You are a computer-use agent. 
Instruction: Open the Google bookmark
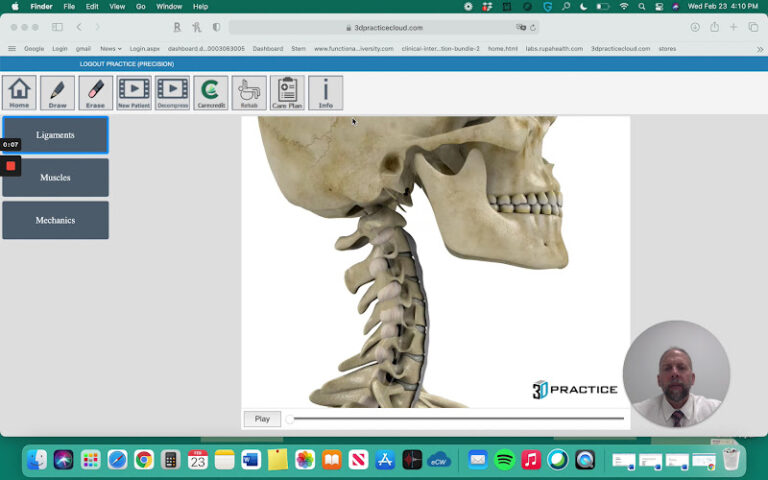(x=34, y=48)
